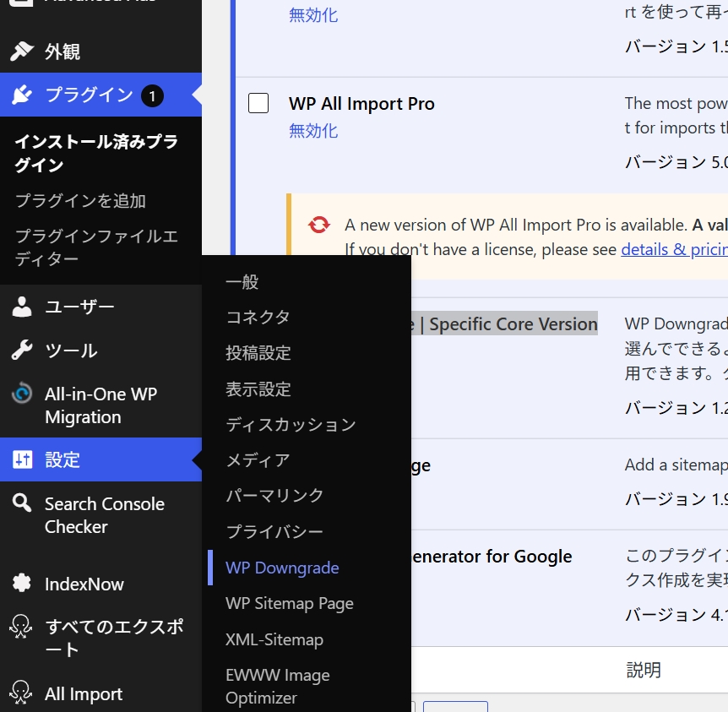Click the Tools (ツール) wrench icon
Image resolution: width=728 pixels, height=712 pixels.
[21, 351]
